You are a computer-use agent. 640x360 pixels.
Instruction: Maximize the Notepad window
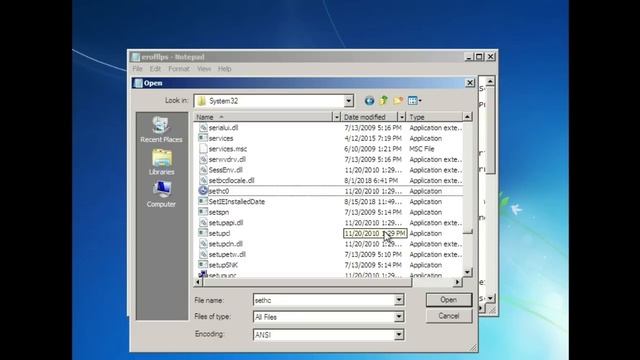[x=479, y=57]
